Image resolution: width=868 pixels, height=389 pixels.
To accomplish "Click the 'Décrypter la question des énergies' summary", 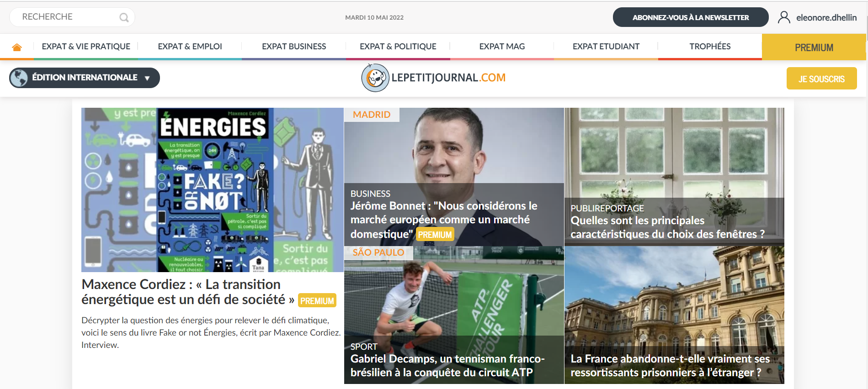I will pos(211,332).
